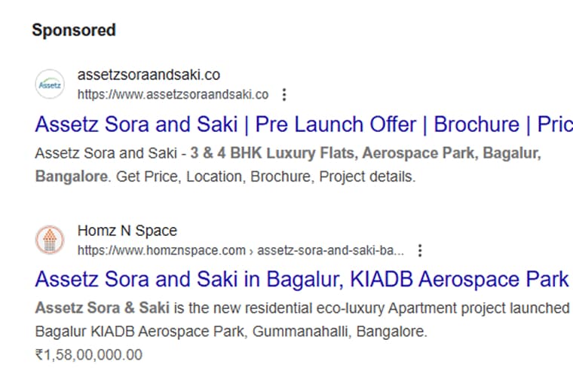This screenshot has height=392, width=573.
Task: Click the assetz-sora-and-saki-ba... breadcrumb path
Action: [x=331, y=250]
